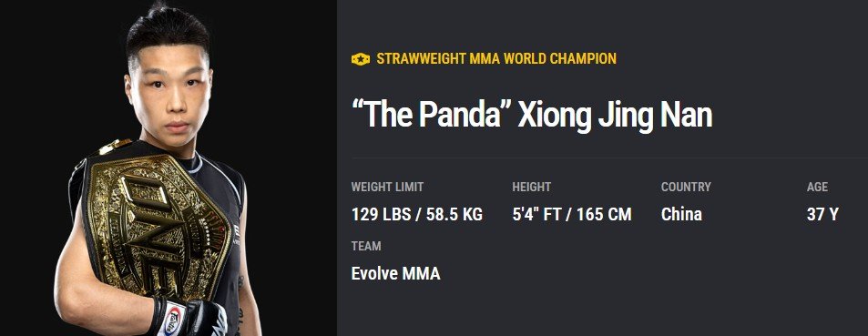Click the China country value

point(681,214)
